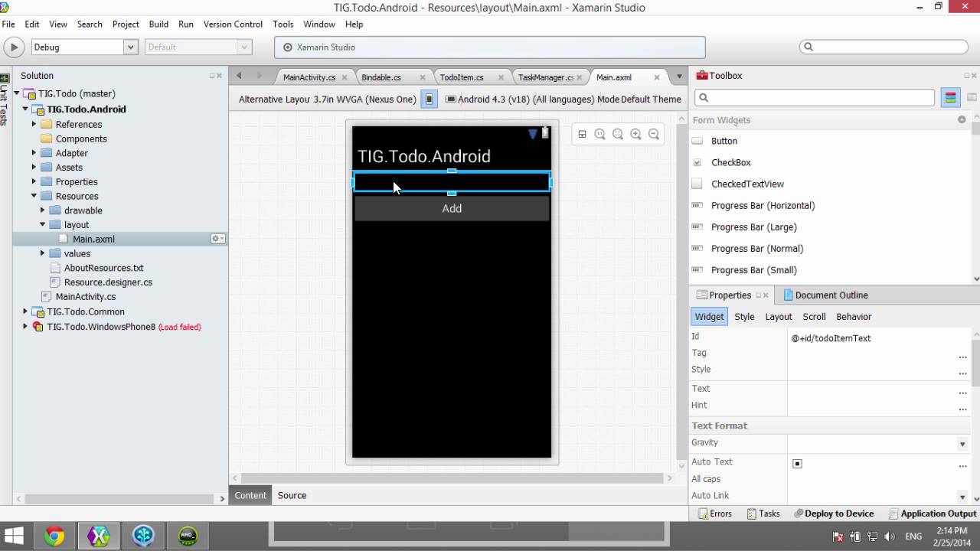This screenshot has height=551, width=980.
Task: Open the Version Control menu
Action: coord(233,24)
